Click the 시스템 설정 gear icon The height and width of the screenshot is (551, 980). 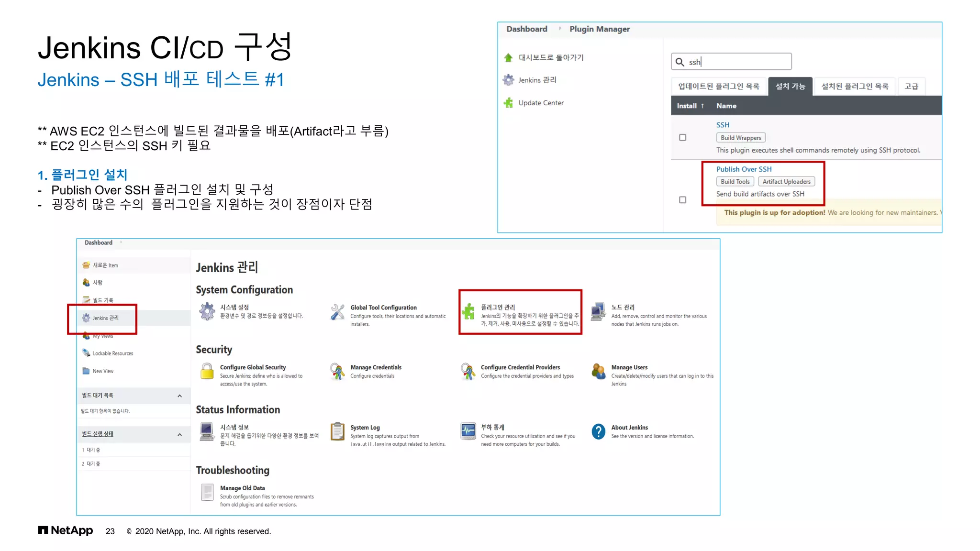pyautogui.click(x=207, y=311)
